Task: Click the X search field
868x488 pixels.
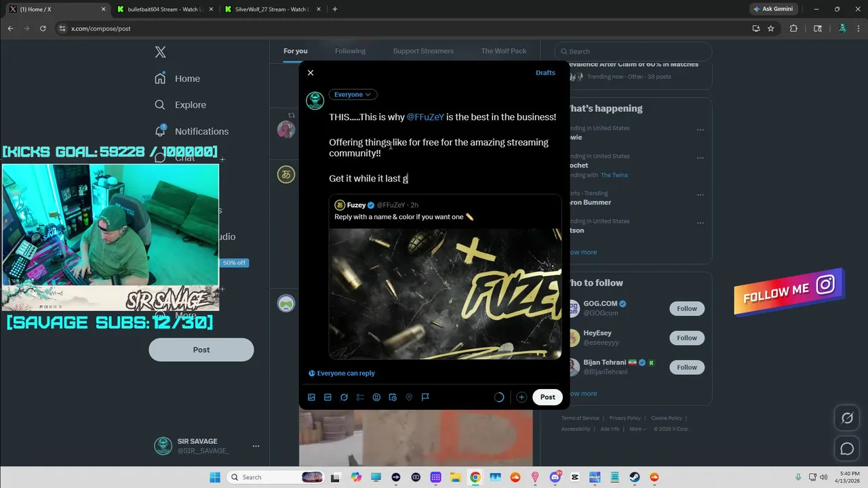Action: (633, 52)
